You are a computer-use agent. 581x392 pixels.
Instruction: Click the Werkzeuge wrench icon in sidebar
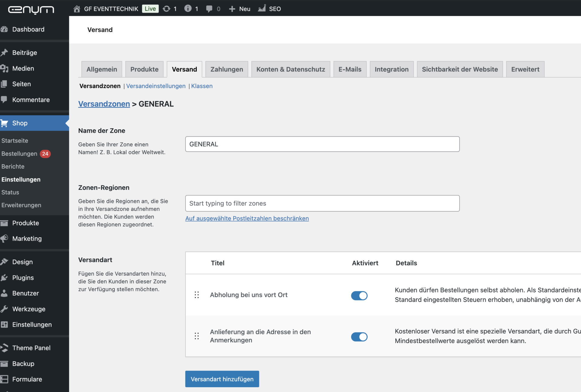[x=5, y=309]
